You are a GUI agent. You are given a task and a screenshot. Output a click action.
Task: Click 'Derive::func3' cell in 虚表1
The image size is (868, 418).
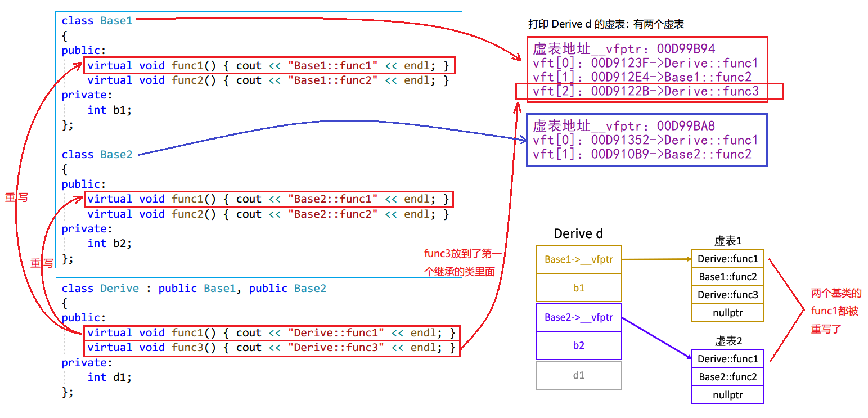coord(728,295)
